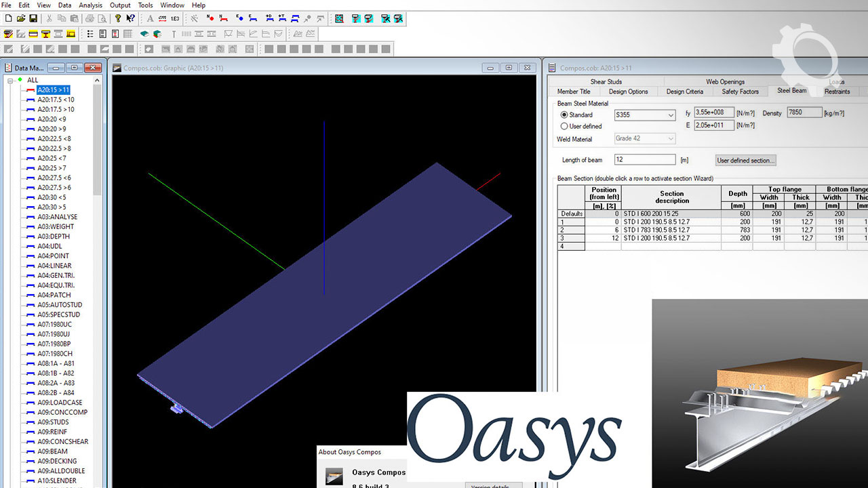Click the 1E3 numeric format icon
This screenshot has width=868, height=488.
(175, 19)
